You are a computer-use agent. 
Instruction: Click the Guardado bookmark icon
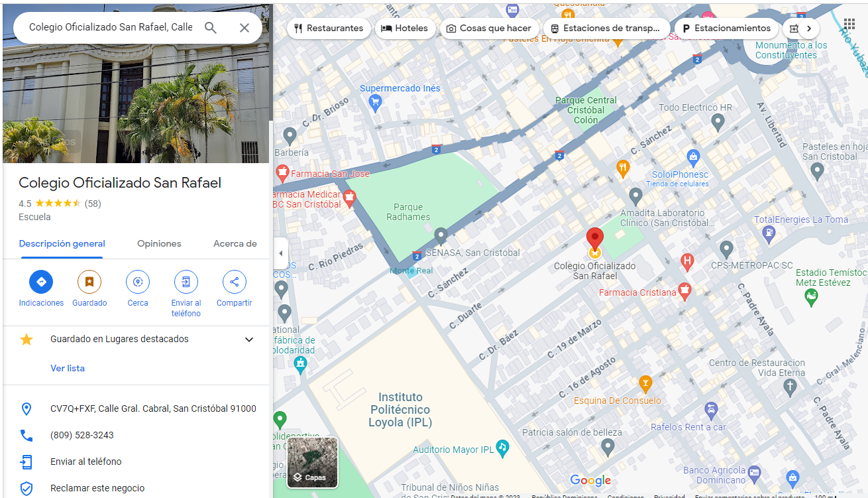coord(89,282)
